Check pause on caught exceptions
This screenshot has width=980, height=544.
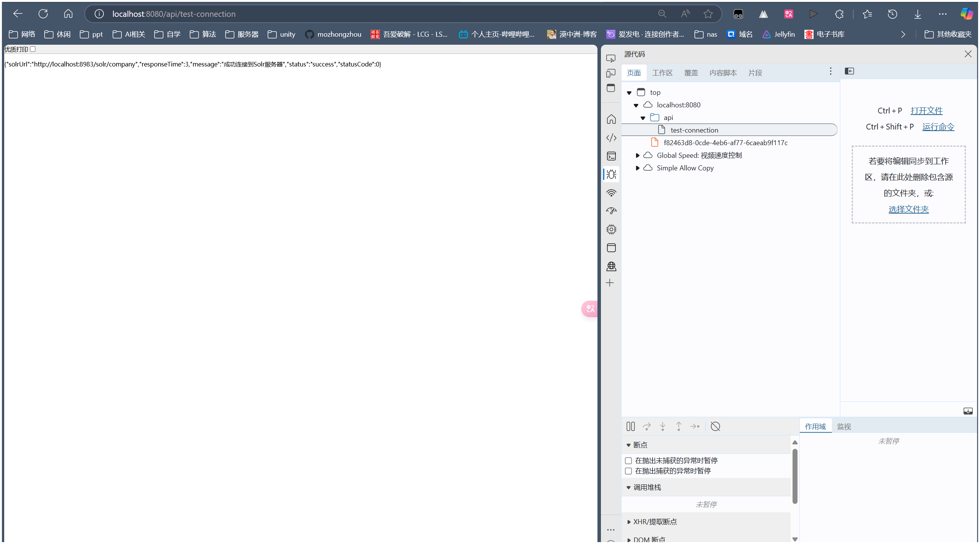coord(628,471)
